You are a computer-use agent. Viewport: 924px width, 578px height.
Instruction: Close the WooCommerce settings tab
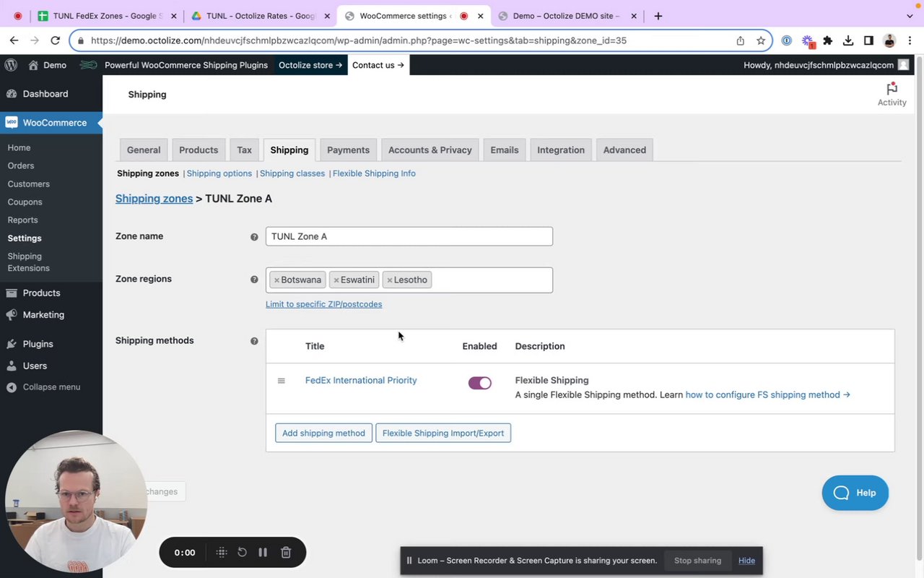481,16
